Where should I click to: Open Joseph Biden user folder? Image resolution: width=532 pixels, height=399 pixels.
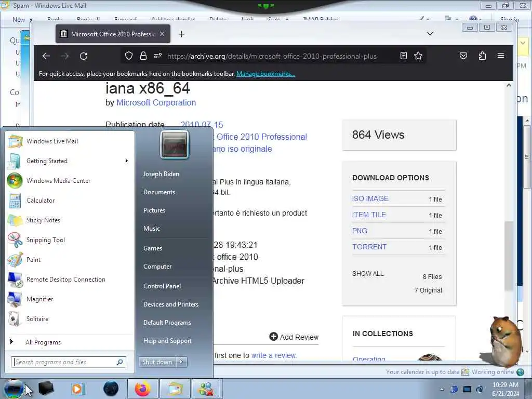coord(161,174)
